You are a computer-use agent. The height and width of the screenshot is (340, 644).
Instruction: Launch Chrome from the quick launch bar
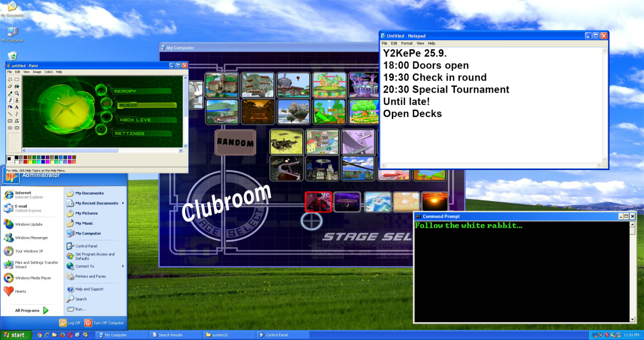[x=39, y=335]
